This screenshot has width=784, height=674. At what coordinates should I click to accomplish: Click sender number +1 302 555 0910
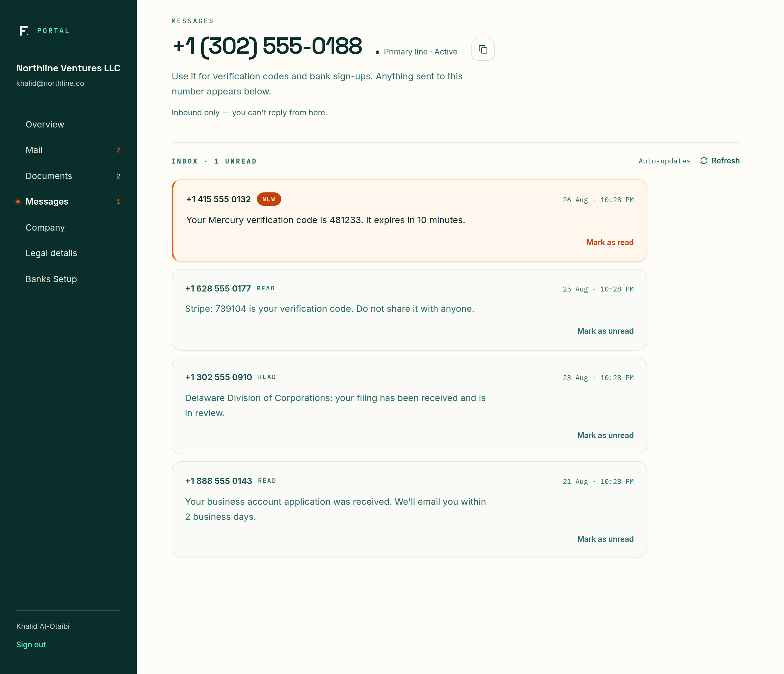[218, 377]
